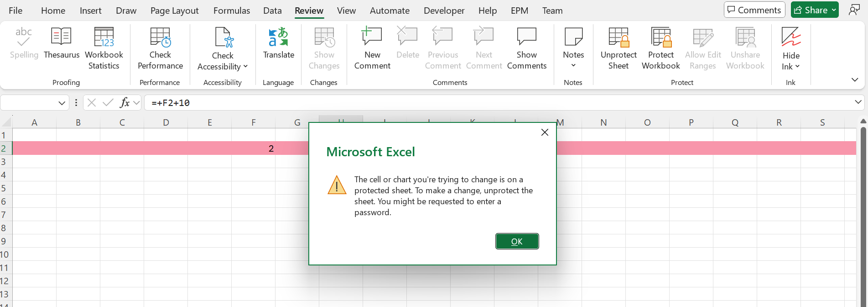Image resolution: width=868 pixels, height=307 pixels.
Task: Go to Previous Comment
Action: (x=443, y=48)
